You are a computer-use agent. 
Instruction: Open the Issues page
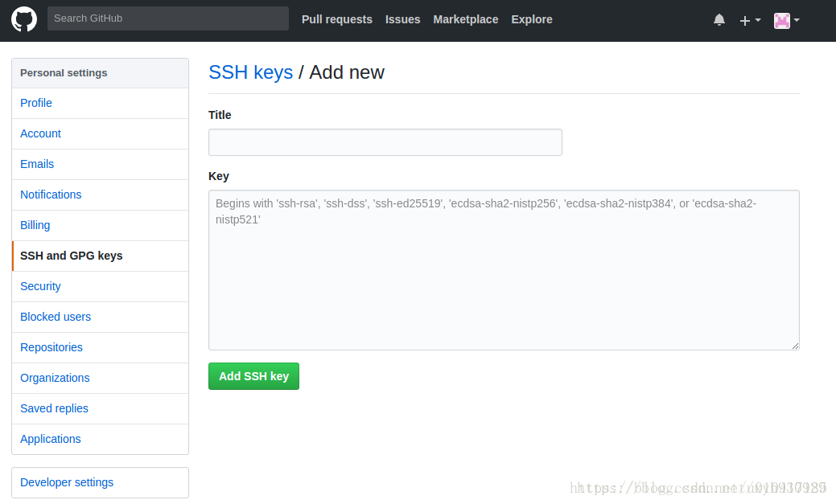tap(402, 19)
